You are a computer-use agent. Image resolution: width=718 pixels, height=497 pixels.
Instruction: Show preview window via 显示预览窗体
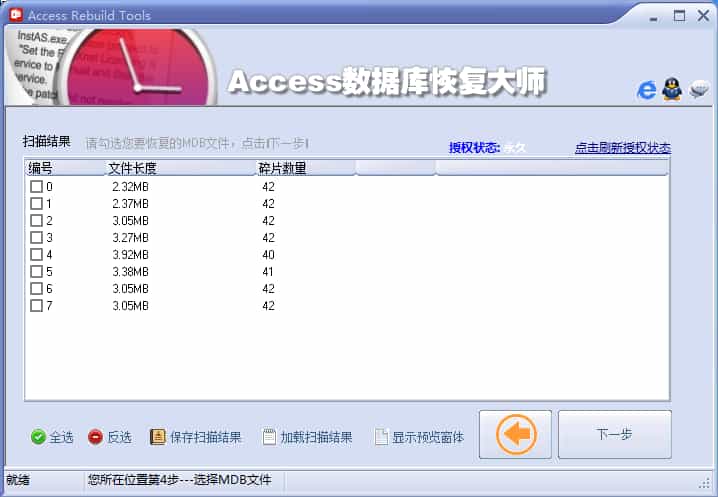click(428, 437)
